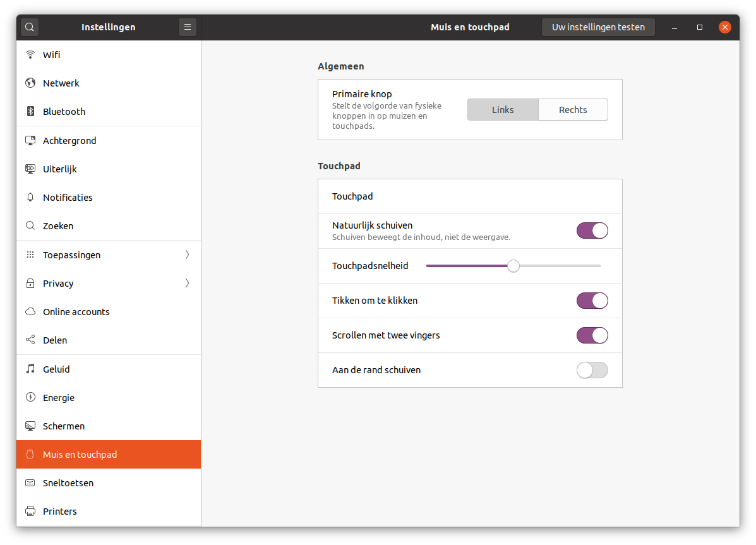756x545 pixels.
Task: Click the Printers icon in sidebar
Action: (30, 512)
